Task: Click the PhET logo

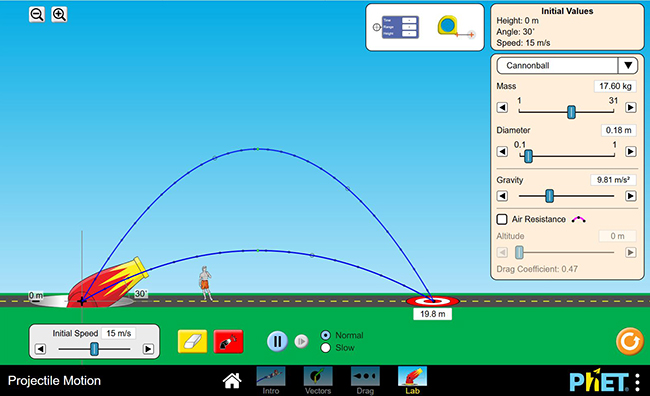Action: [599, 381]
